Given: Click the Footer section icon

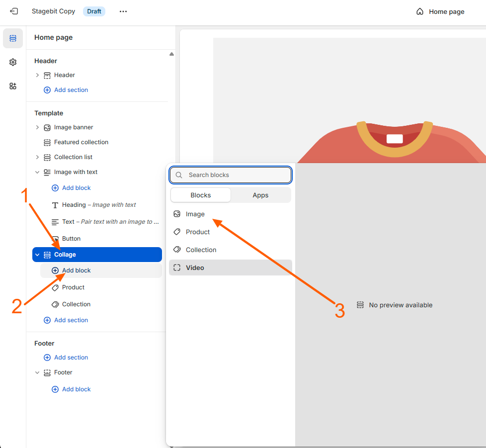Looking at the screenshot, I should click(x=47, y=372).
